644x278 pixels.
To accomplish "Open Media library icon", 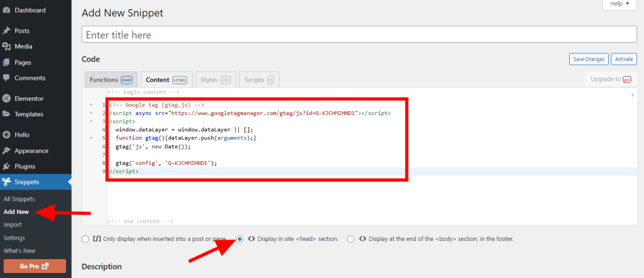I will (6, 47).
